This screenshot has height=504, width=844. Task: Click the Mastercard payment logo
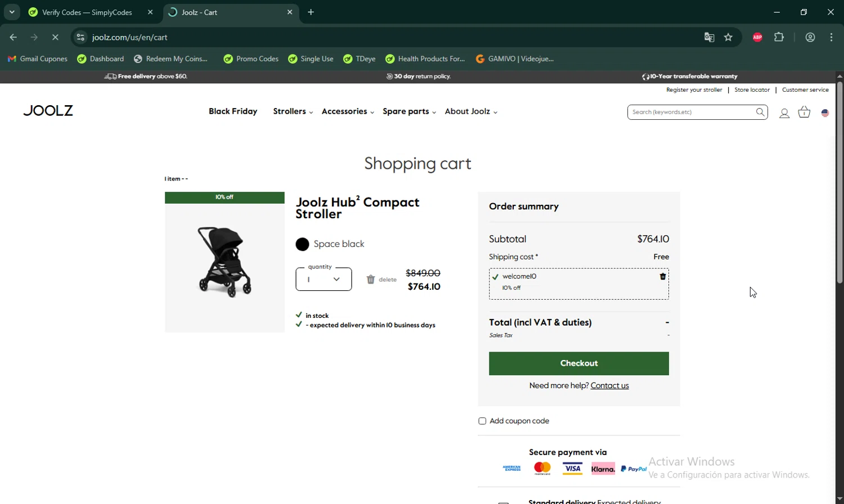(x=542, y=469)
